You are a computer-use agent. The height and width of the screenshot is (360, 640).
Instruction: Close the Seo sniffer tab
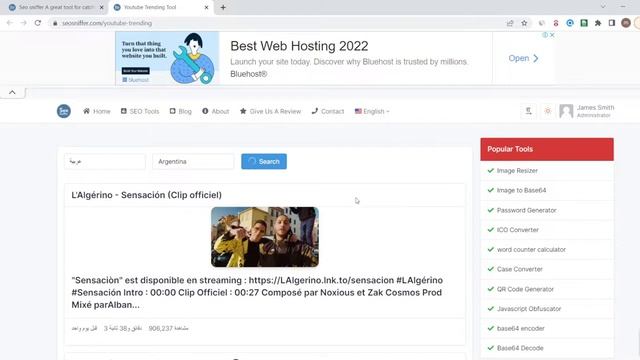[102, 7]
